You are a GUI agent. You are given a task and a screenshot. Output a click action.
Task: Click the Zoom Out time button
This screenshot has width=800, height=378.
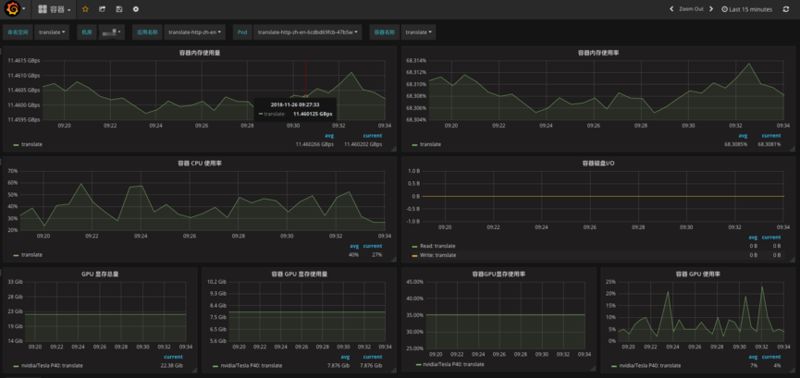691,9
